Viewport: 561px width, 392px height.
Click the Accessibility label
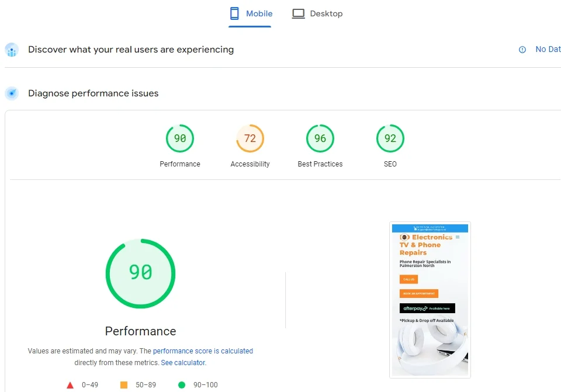(250, 164)
